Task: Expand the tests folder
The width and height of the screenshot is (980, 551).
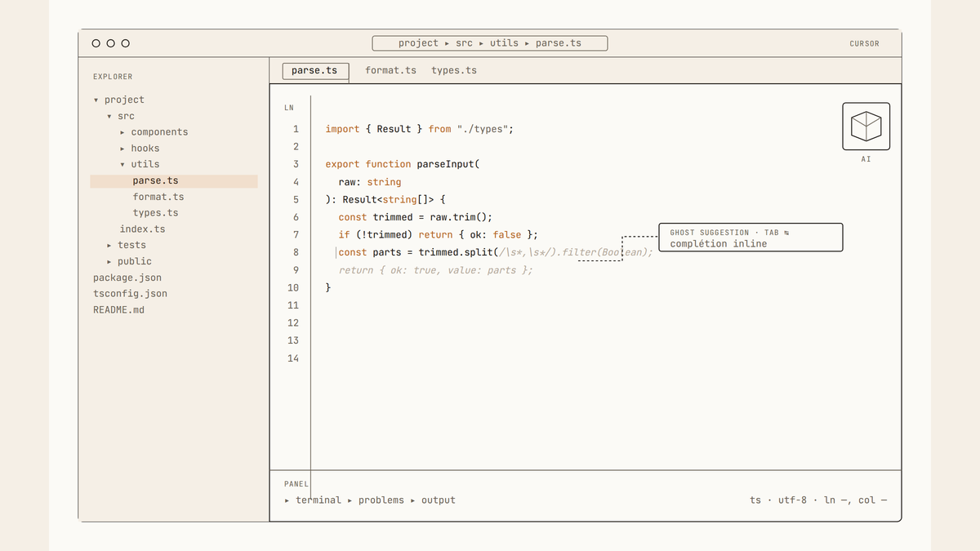Action: [x=127, y=245]
